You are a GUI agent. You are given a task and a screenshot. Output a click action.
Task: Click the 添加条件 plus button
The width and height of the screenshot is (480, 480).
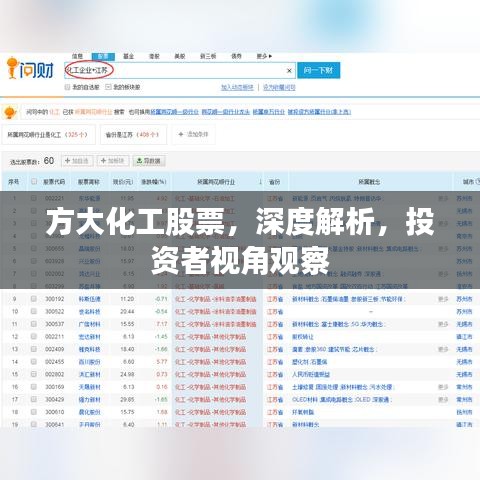[193, 134]
